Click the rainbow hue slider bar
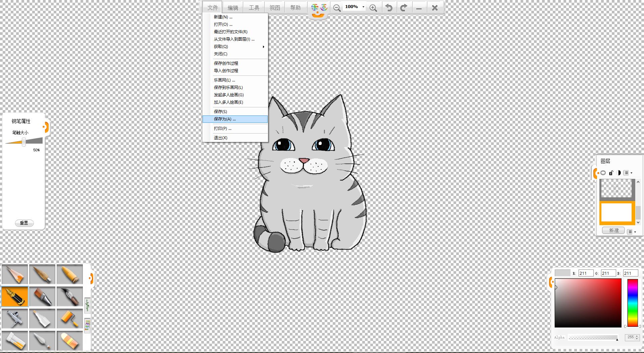 pos(632,303)
